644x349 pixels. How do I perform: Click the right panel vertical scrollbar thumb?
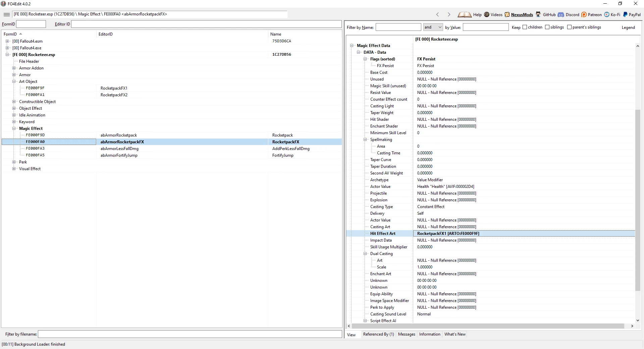click(638, 200)
